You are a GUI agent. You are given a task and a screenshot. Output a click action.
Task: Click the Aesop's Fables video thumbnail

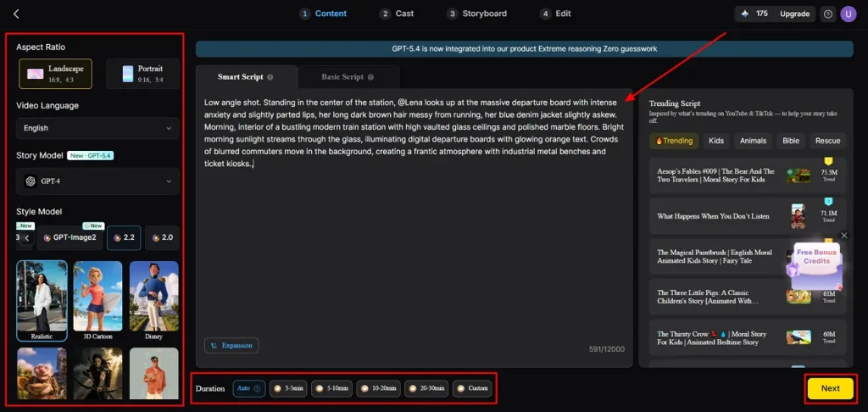tap(798, 176)
